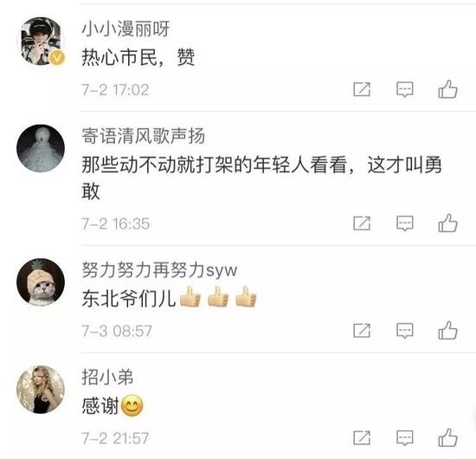Like the comment by 寄语清风歌声扬

[447, 223]
